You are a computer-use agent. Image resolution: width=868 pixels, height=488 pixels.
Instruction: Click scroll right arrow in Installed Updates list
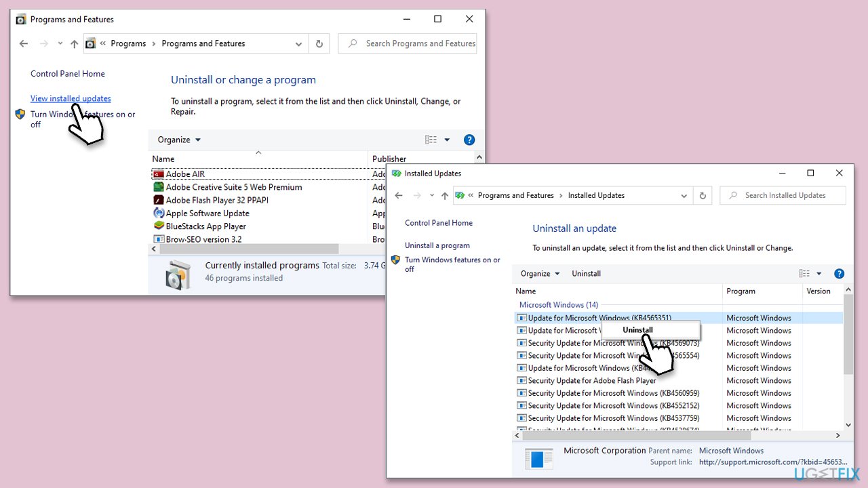click(x=838, y=435)
